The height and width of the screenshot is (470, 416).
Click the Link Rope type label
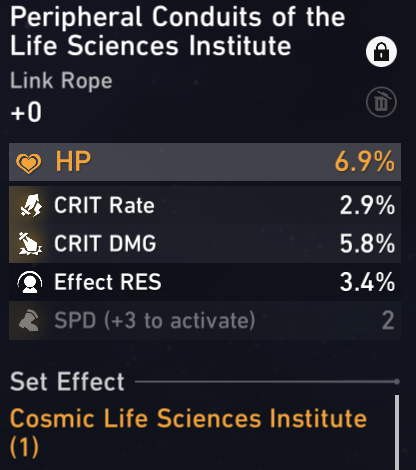point(61,81)
